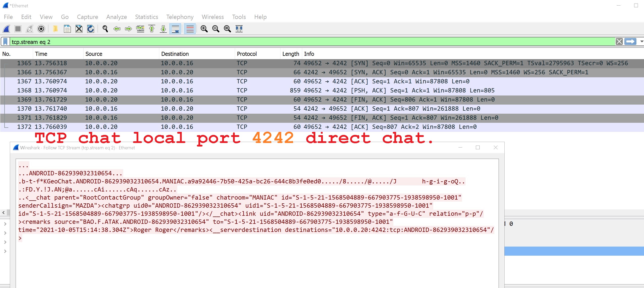The height and width of the screenshot is (288, 644).
Task: Expand the first packet detail tree chevron
Action: (x=5, y=224)
